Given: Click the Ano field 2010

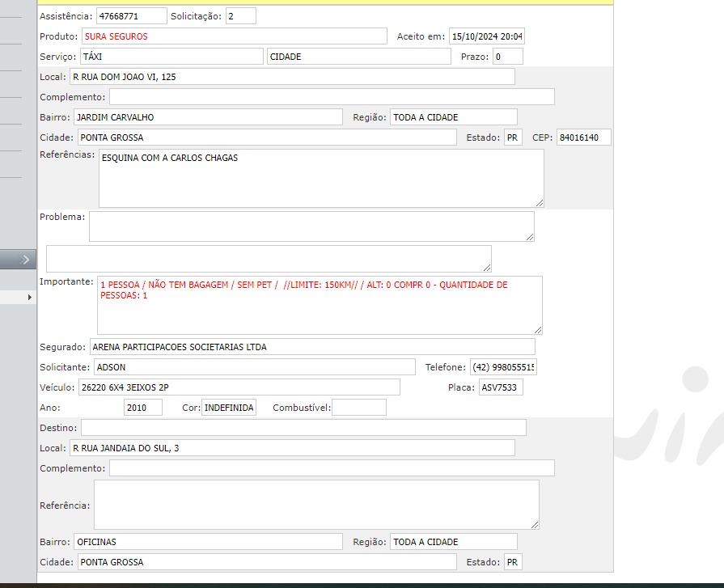Looking at the screenshot, I should click(143, 408).
